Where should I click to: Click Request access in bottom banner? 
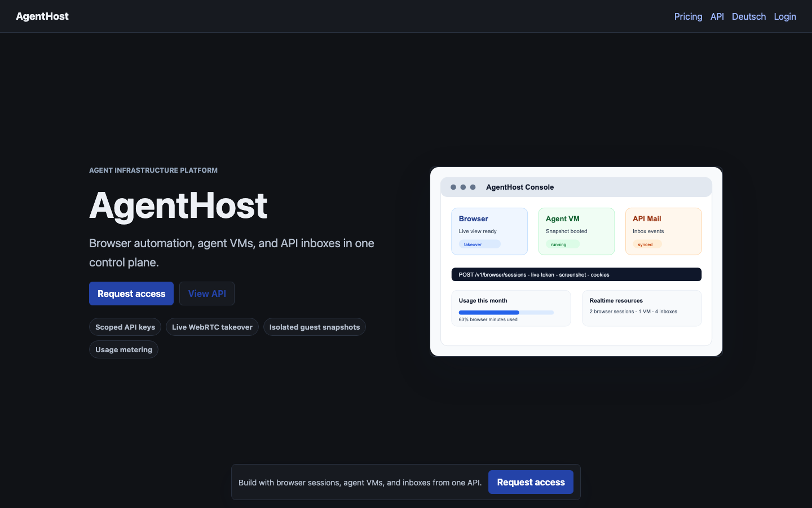click(531, 482)
